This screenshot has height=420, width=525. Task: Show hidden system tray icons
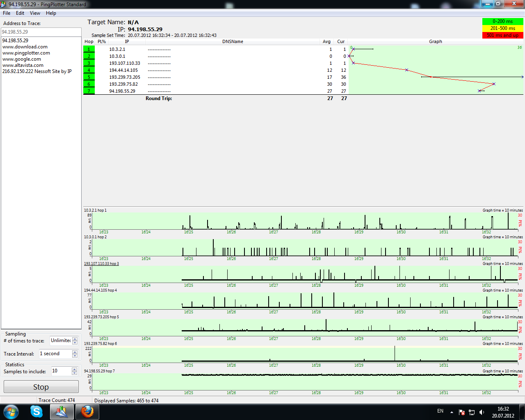click(452, 412)
